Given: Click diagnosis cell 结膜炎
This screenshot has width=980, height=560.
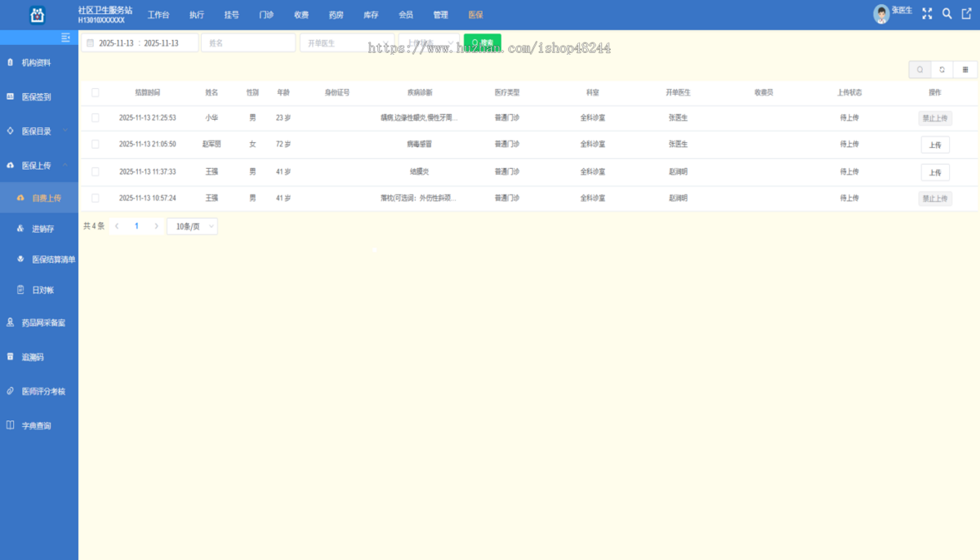Looking at the screenshot, I should pyautogui.click(x=420, y=171).
